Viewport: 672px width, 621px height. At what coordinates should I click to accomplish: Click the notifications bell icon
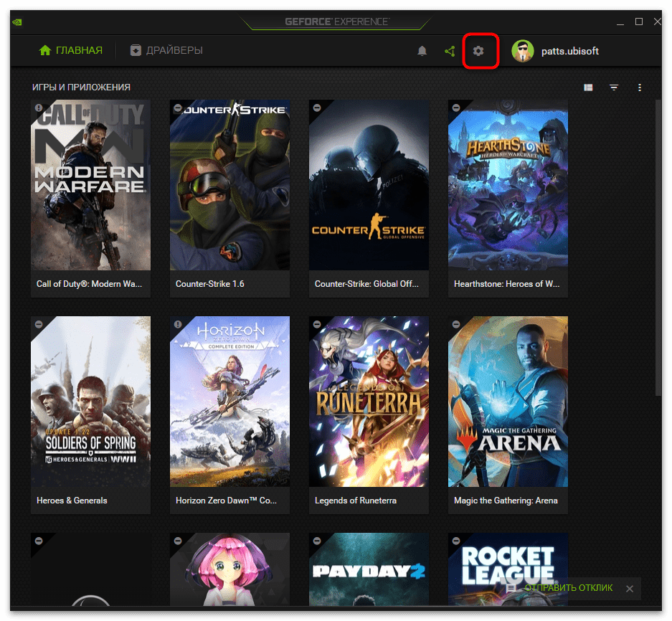[422, 51]
